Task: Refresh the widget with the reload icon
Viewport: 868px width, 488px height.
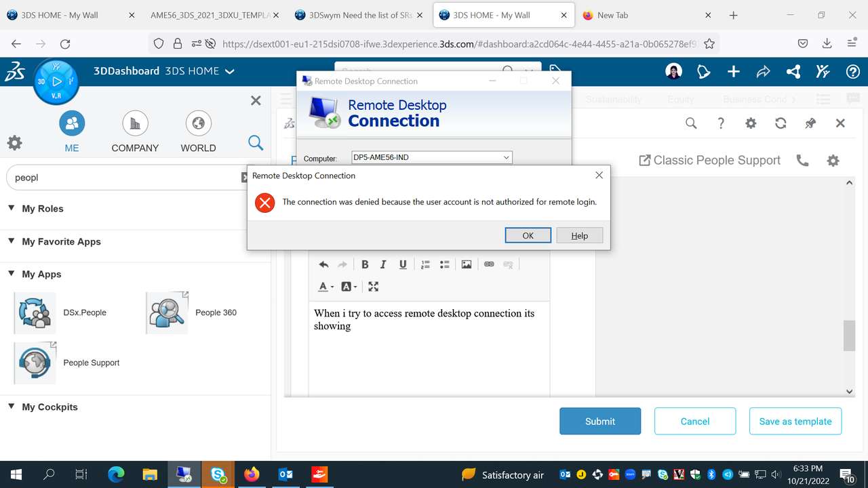Action: click(x=781, y=123)
